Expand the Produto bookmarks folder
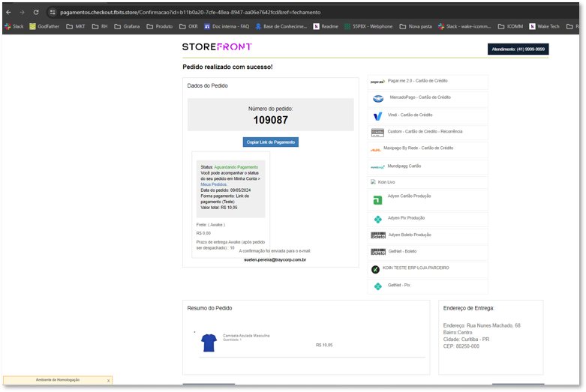This screenshot has height=392, width=586. (x=160, y=26)
